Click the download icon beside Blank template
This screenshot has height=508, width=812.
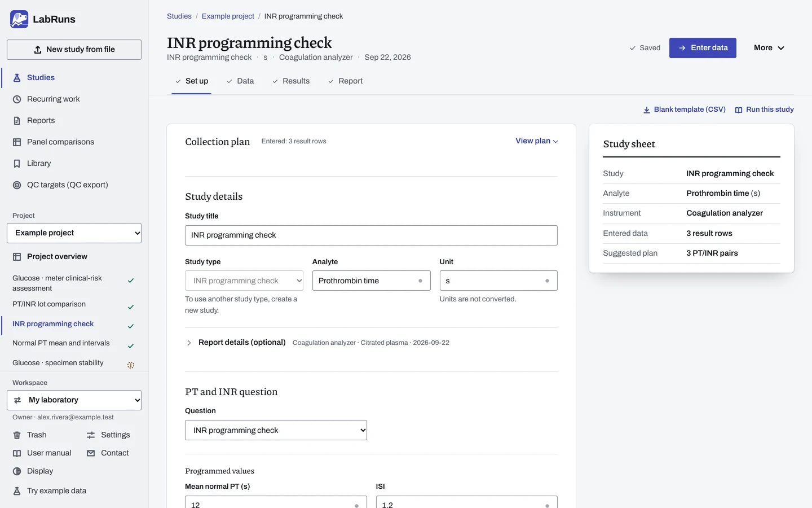[647, 110]
